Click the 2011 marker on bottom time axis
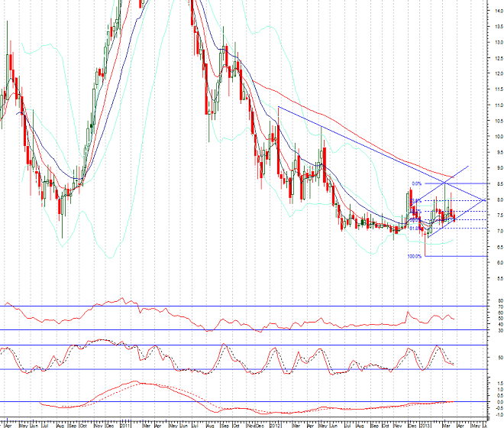The height and width of the screenshot is (428, 504). 124,421
